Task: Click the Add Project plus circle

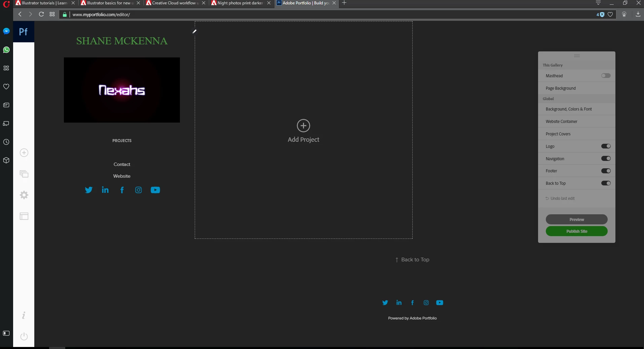Action: pyautogui.click(x=303, y=126)
